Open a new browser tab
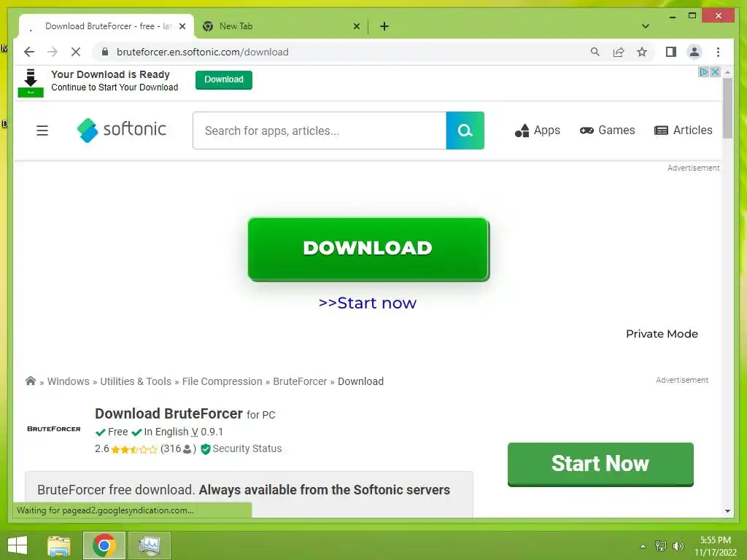Image resolution: width=747 pixels, height=560 pixels. [384, 26]
